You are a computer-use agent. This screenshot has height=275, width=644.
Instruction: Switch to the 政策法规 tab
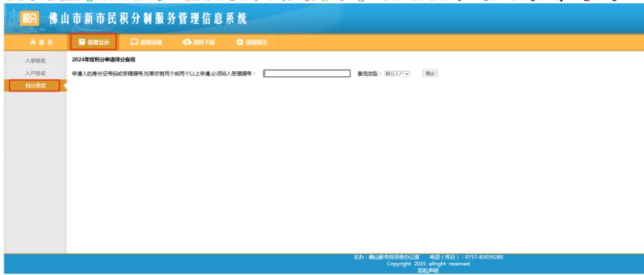pos(147,42)
